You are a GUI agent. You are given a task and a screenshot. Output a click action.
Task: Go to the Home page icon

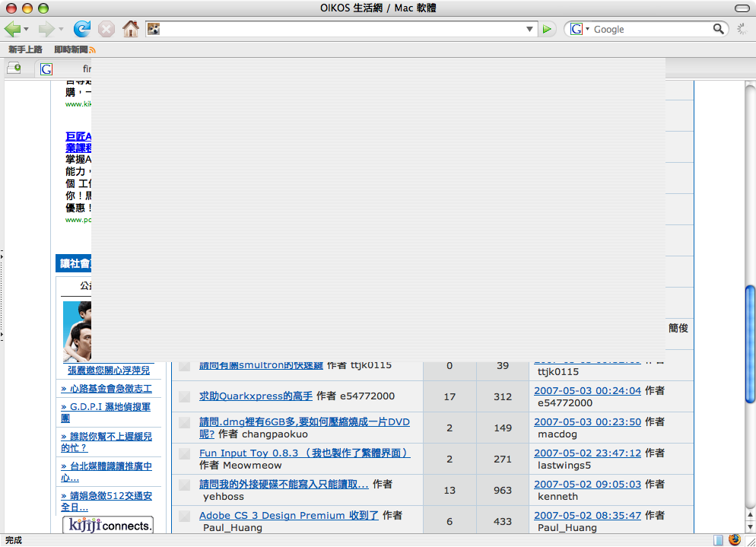[x=131, y=29]
